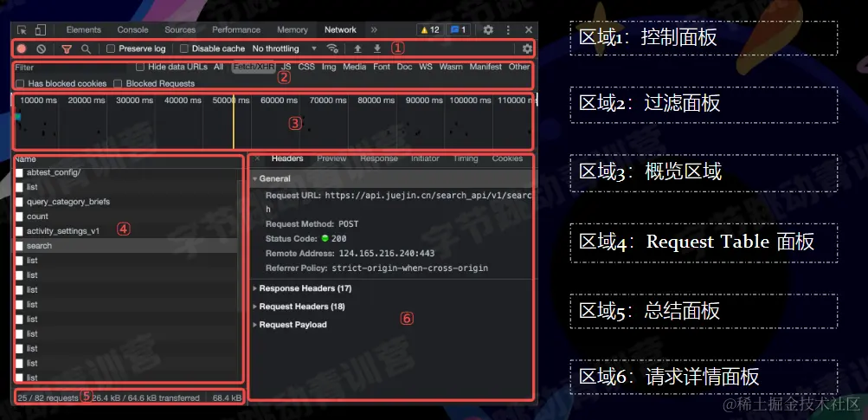Filter requests by Manifest type

coord(485,67)
